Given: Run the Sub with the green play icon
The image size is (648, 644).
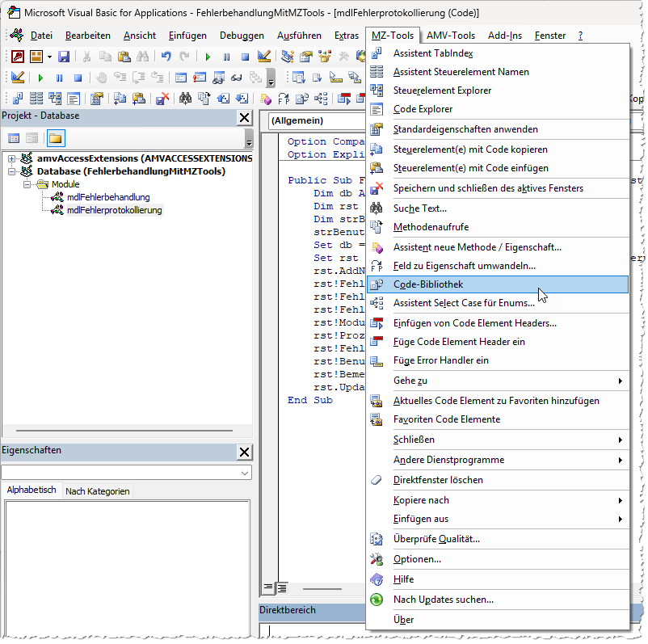Looking at the screenshot, I should point(208,57).
